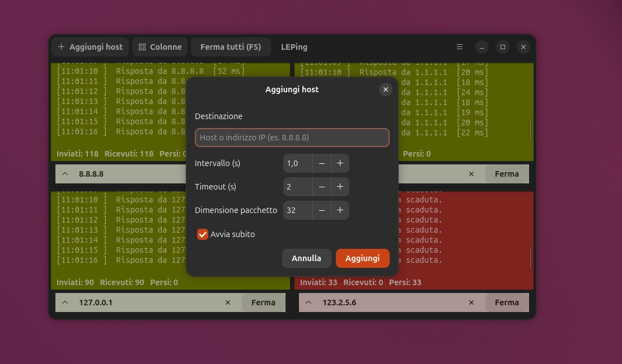Image resolution: width=622 pixels, height=364 pixels.
Task: Click Aggiungi host in the toolbar
Action: pos(90,47)
